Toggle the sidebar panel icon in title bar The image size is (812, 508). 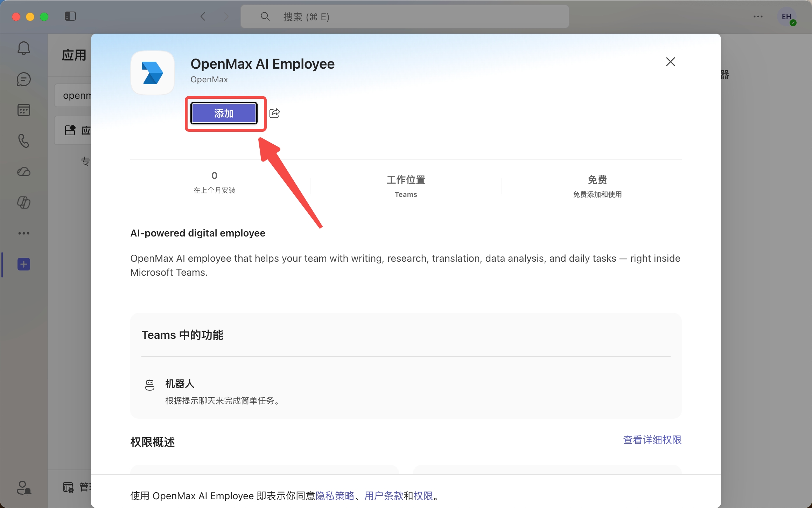(70, 16)
